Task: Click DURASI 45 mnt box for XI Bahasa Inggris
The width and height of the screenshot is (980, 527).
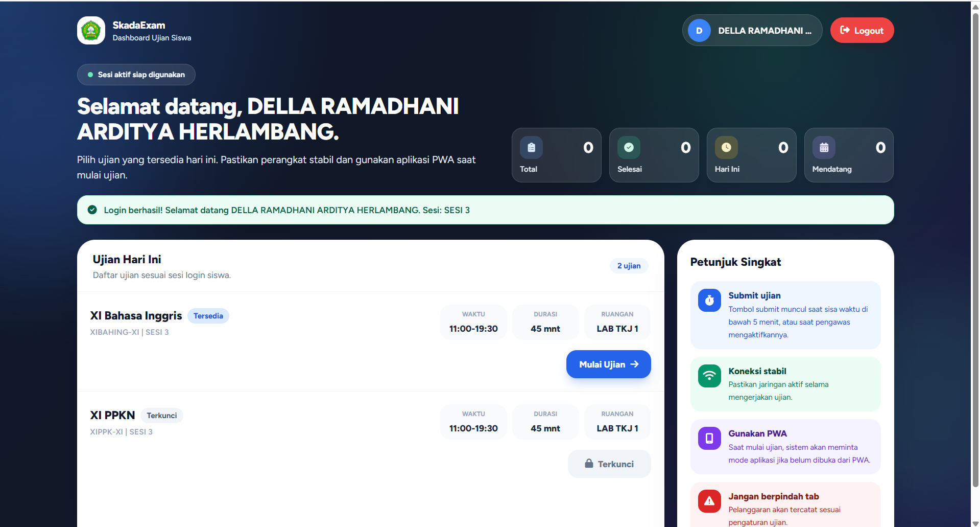Action: coord(545,322)
